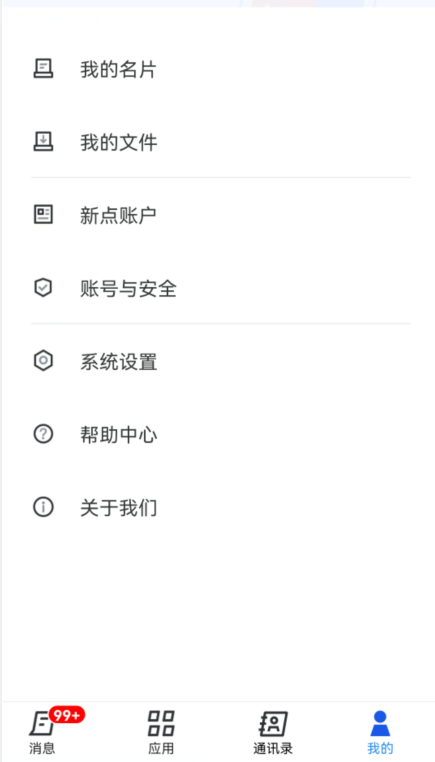Switch to the 消息 tab
The height and width of the screenshot is (762, 435).
42,732
